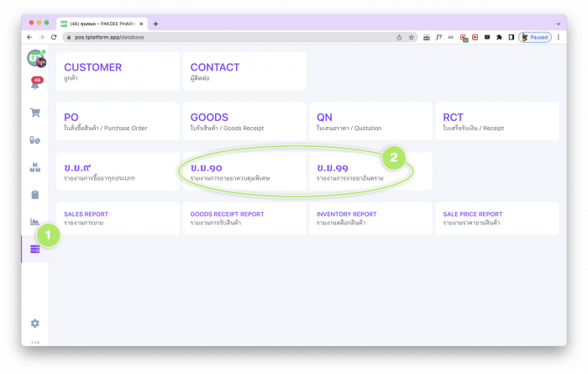The image size is (588, 374).
Task: Select the database sidebar icon
Action: pos(35,249)
